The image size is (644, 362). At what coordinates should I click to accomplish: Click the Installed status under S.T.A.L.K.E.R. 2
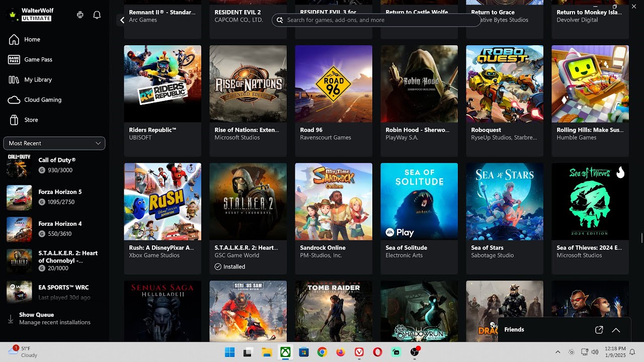click(230, 266)
